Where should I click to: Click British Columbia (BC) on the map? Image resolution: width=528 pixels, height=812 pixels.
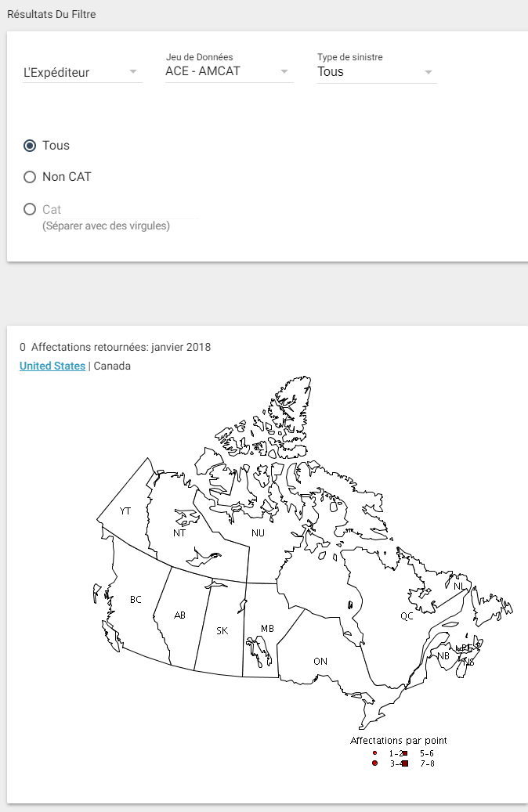pos(136,600)
